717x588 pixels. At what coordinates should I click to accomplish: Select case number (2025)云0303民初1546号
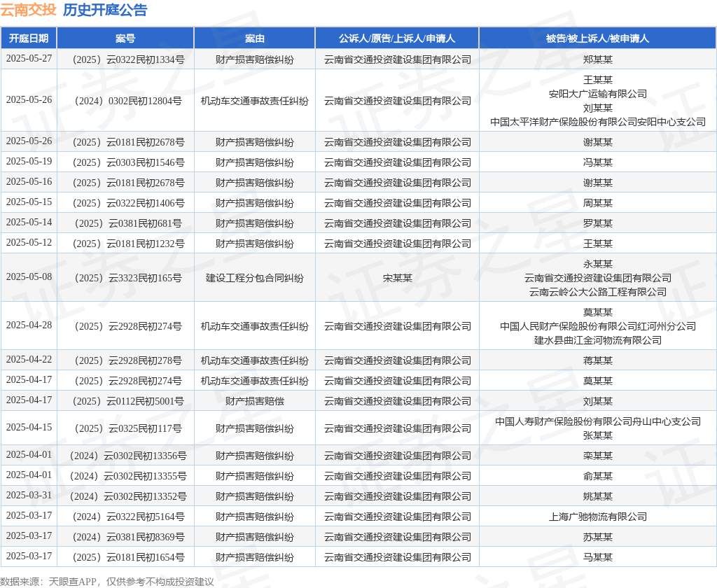125,162
